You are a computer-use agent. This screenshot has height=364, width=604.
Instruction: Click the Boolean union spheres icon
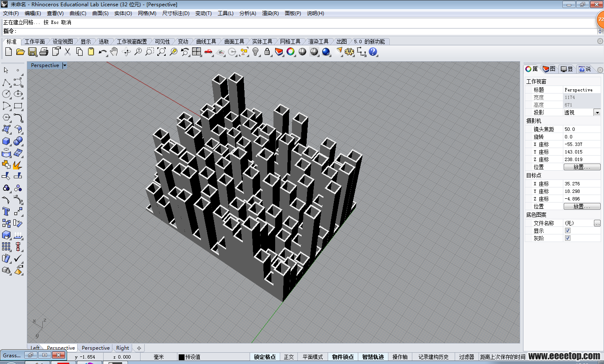pyautogui.click(x=18, y=141)
